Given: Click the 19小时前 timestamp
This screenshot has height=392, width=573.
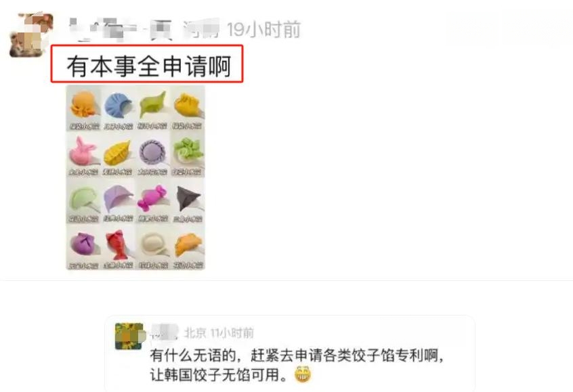Looking at the screenshot, I should coord(264,29).
